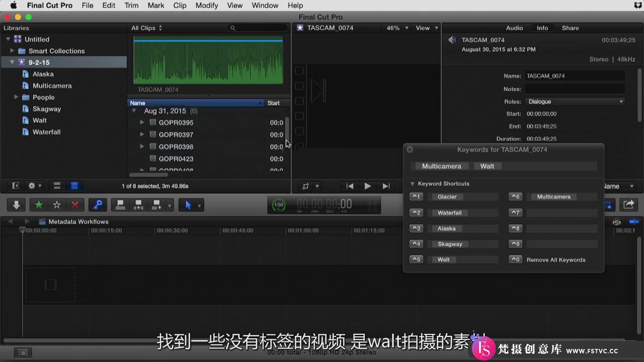This screenshot has height=362, width=644.
Task: Click ^0 Remove All Keywords button
Action: point(515,259)
